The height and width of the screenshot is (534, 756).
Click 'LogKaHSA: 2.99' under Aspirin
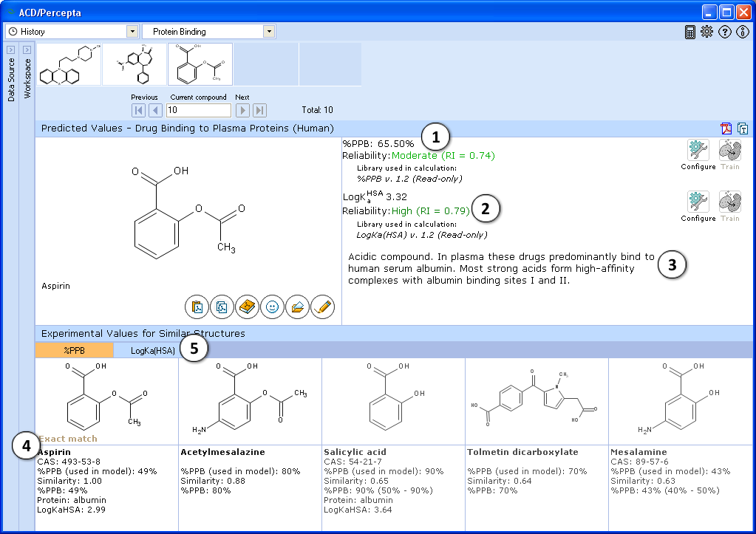[x=72, y=510]
